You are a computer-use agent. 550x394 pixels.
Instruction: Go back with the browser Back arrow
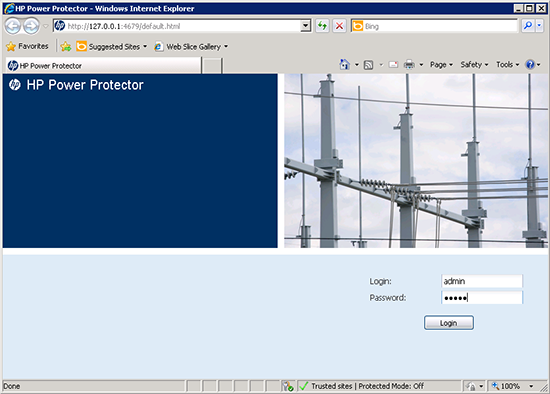(13, 26)
